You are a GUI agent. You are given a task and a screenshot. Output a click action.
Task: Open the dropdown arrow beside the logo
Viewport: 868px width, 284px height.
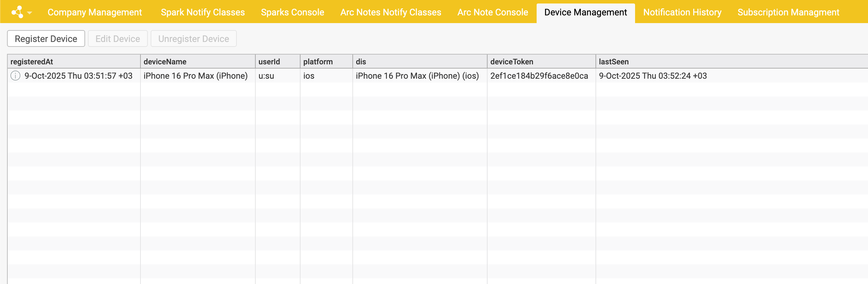(x=30, y=13)
